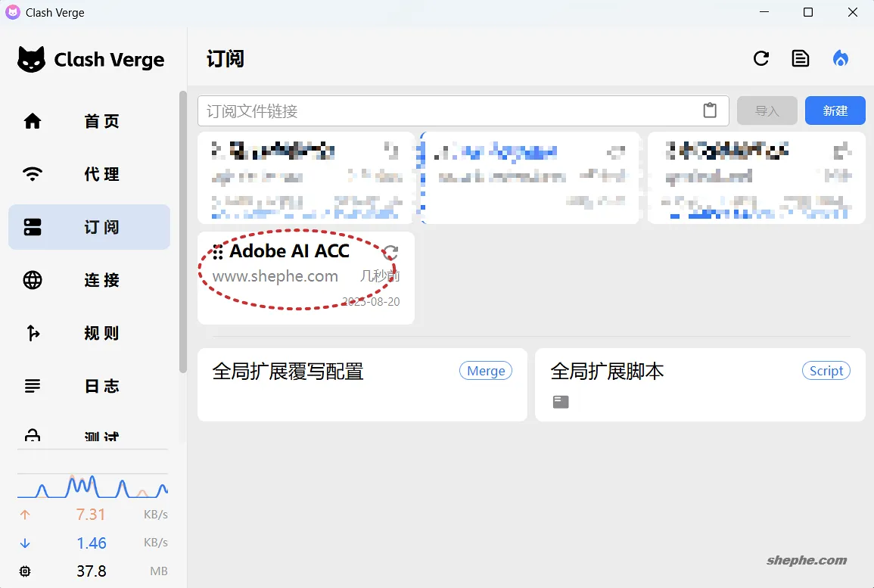Refresh all subscription profiles
874x588 pixels.
click(x=761, y=58)
